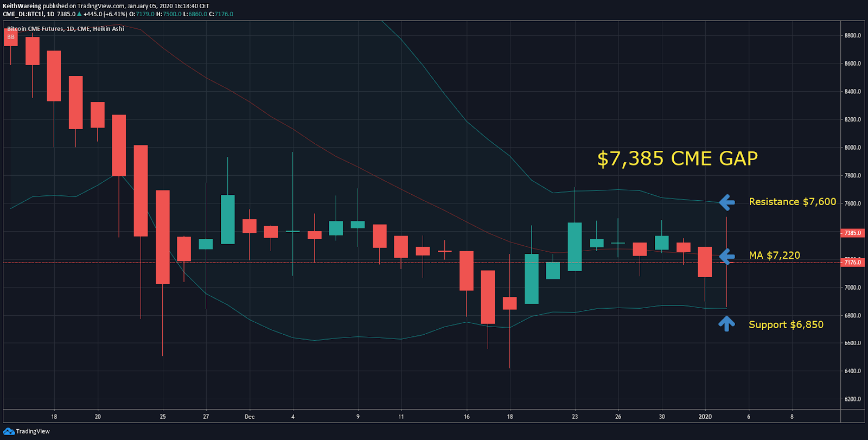868x440 pixels.
Task: Click the 'Dec' date label on the time axis
Action: [250, 417]
